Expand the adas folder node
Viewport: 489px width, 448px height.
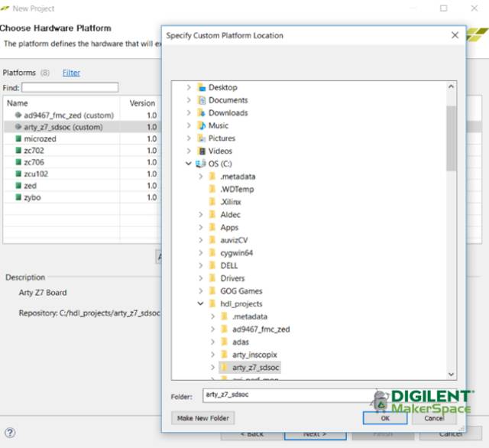(x=213, y=342)
